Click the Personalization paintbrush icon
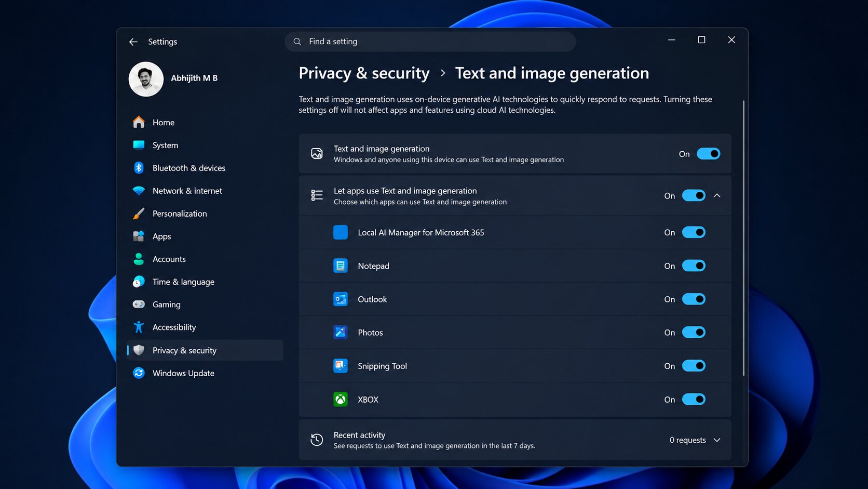 (139, 214)
